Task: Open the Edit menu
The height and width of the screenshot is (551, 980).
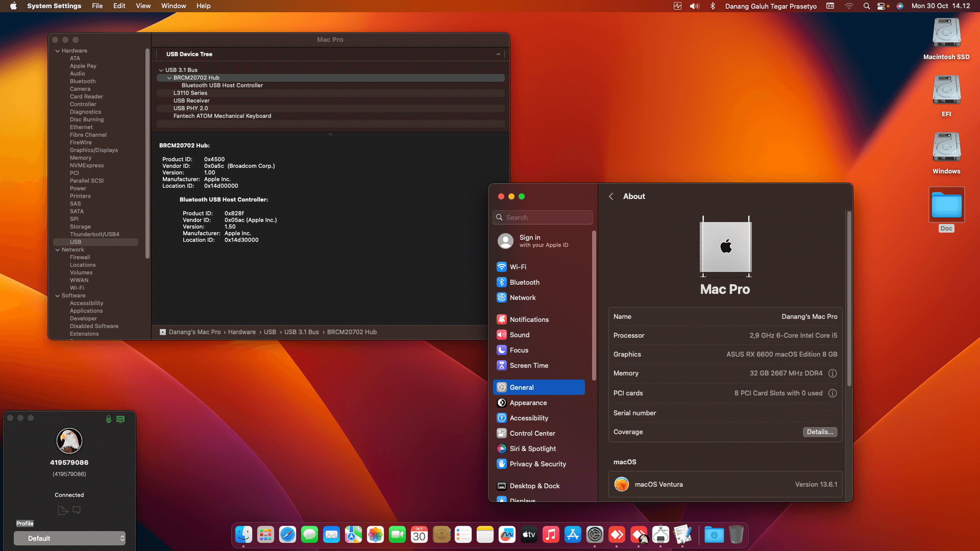Action: pos(119,6)
